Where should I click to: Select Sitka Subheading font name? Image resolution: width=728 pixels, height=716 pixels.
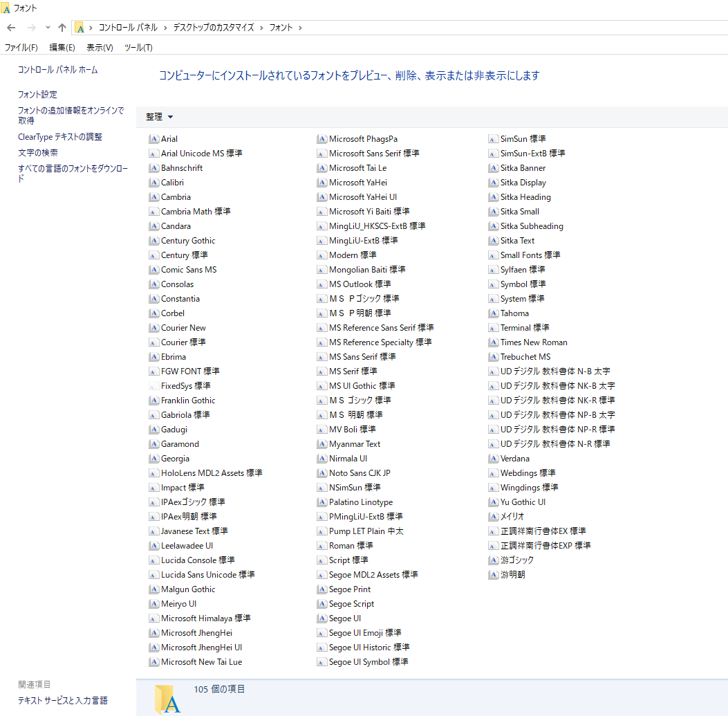532,226
